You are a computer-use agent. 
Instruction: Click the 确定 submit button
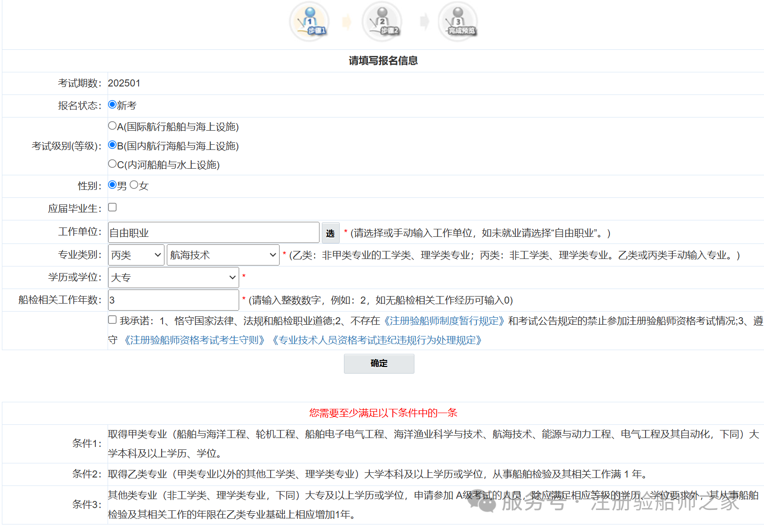[x=379, y=363]
